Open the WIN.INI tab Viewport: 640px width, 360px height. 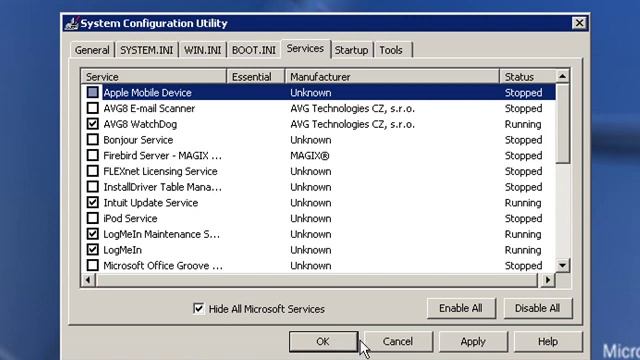pos(202,50)
